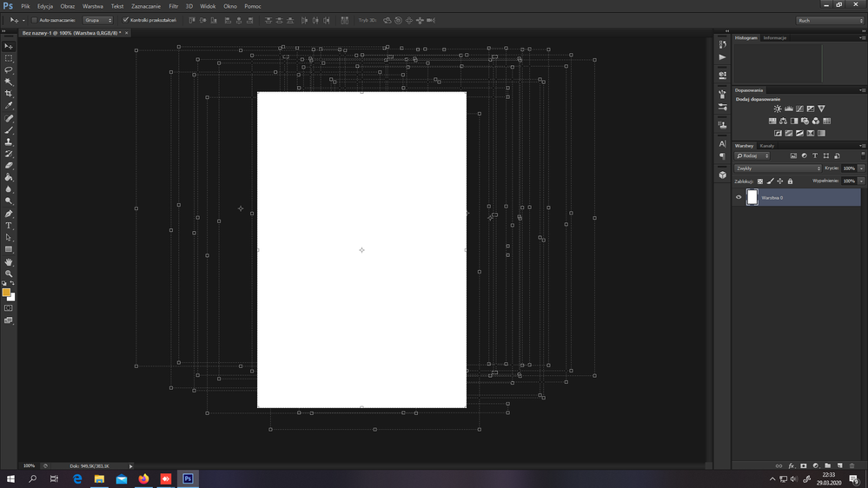The width and height of the screenshot is (868, 488).
Task: Select the Warstwa 0 layer thumbnail
Action: [x=752, y=197]
